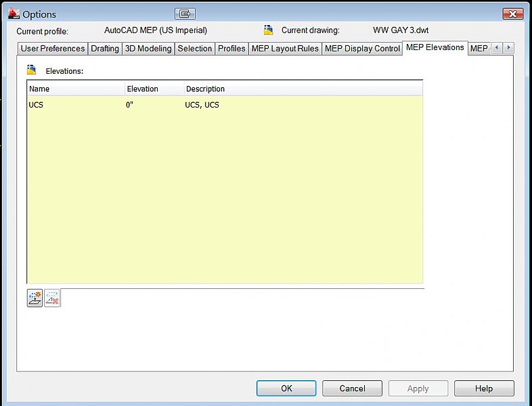
Task: Click the 0" elevation value cell
Action: point(129,105)
